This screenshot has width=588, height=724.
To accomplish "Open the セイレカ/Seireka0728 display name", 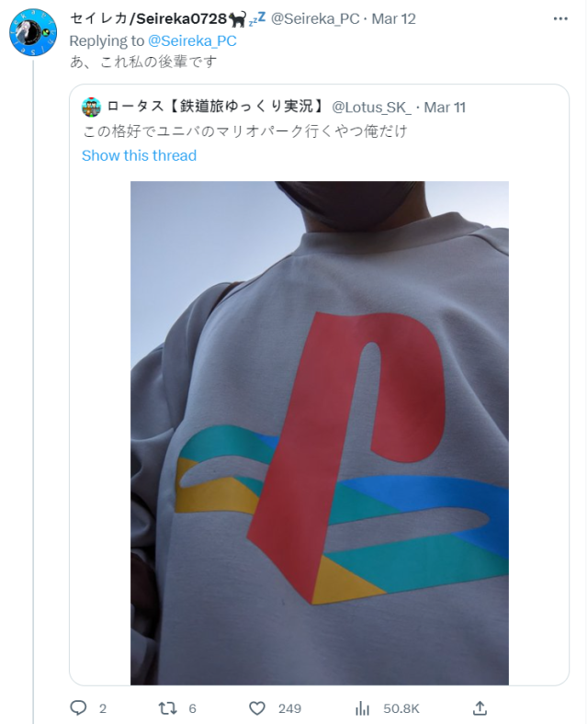I will [x=148, y=18].
